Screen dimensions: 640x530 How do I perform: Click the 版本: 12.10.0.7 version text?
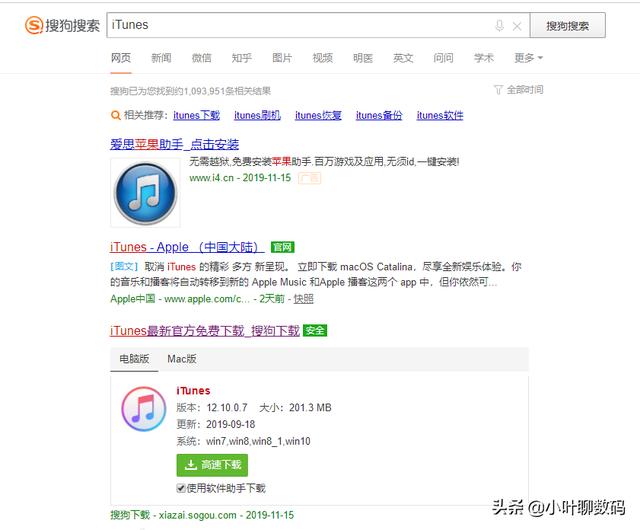pyautogui.click(x=212, y=408)
